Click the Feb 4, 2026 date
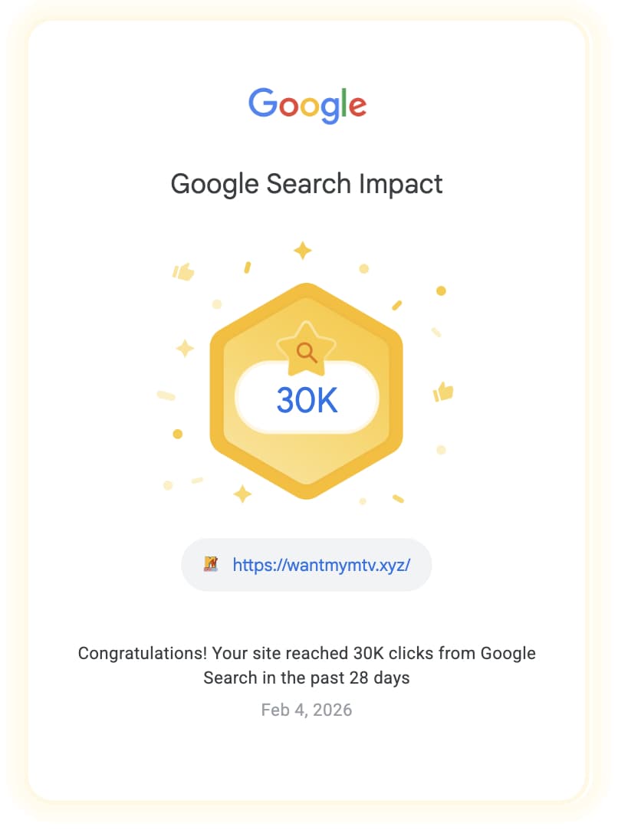The width and height of the screenshot is (618, 840). coord(307,710)
